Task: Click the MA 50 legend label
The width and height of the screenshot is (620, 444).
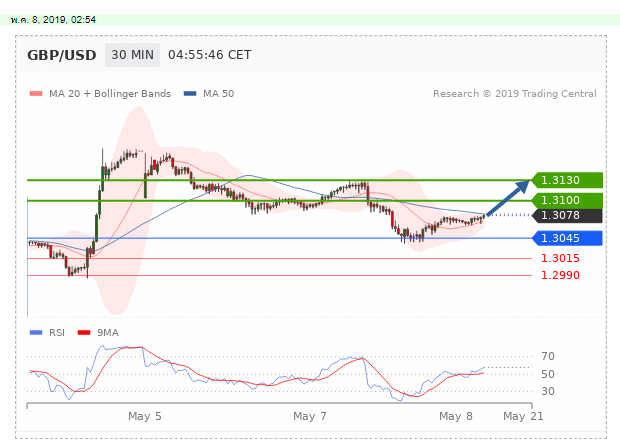Action: point(219,94)
